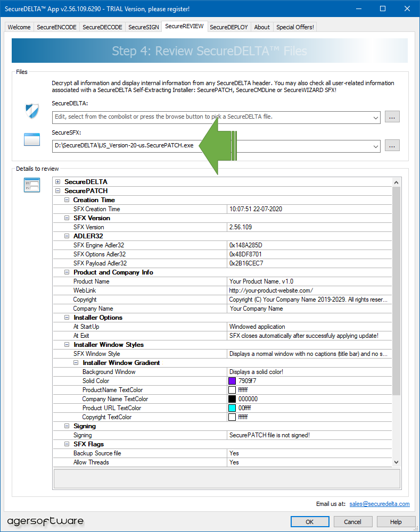Click the details list scroll down arrow
This screenshot has width=420, height=532.
pos(396,462)
